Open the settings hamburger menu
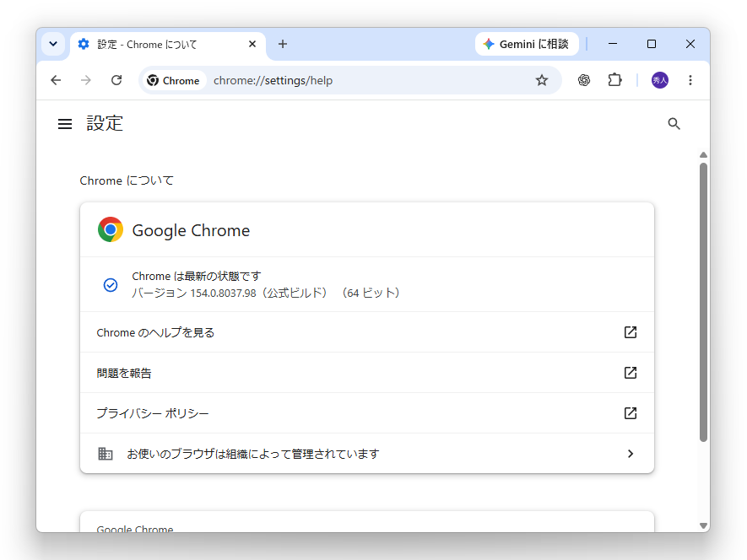The width and height of the screenshot is (747, 560). tap(65, 124)
